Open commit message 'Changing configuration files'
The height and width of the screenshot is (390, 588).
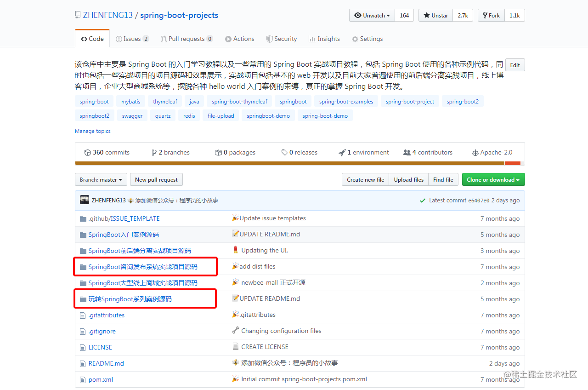click(281, 331)
